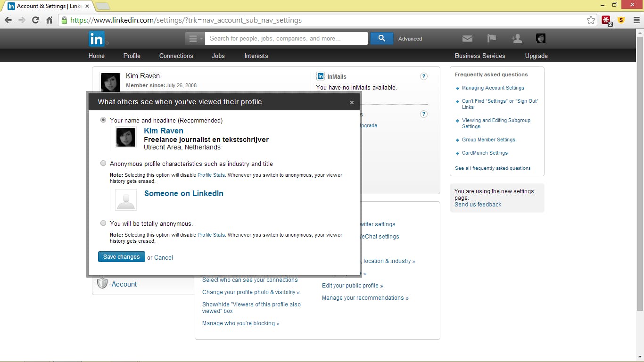Click the InMails LinkedIn badge icon
644x362 pixels.
point(321,76)
